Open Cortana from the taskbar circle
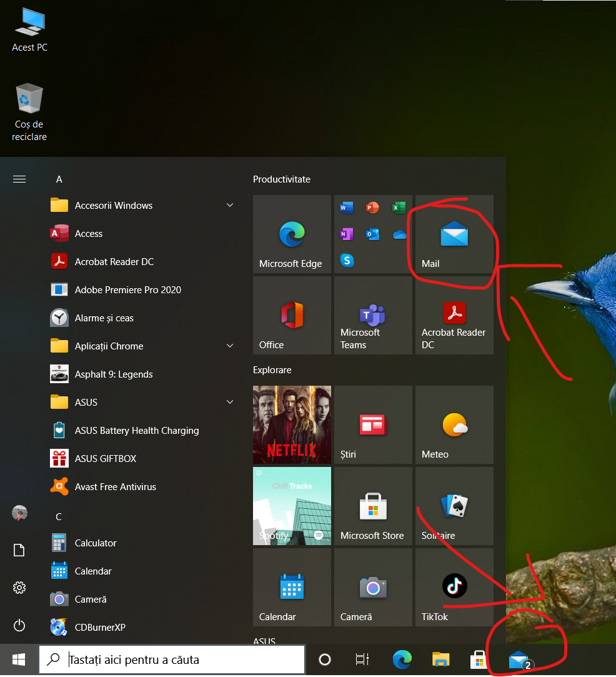Viewport: 616px width, 677px height. pos(325,659)
